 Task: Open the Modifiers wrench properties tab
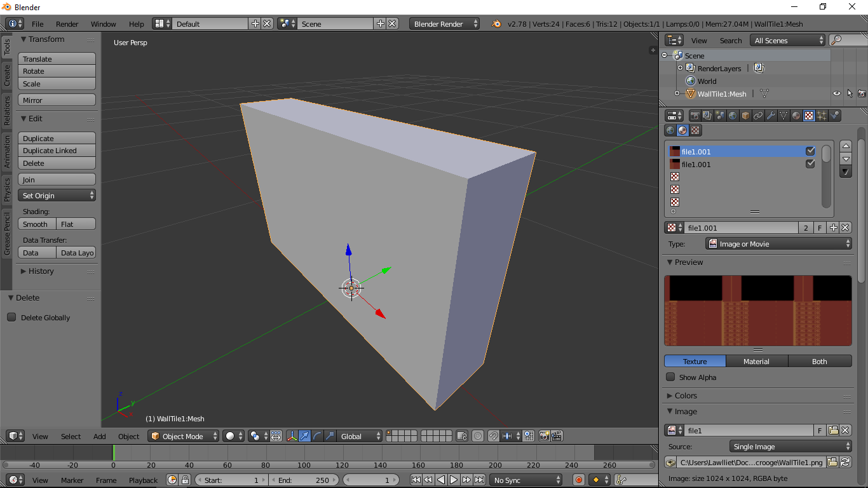click(x=771, y=116)
